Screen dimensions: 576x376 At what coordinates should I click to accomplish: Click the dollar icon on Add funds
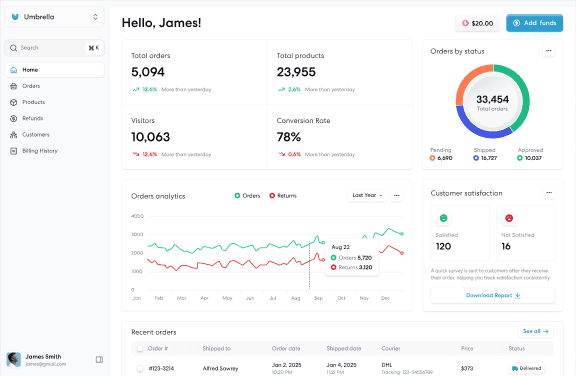pos(516,23)
